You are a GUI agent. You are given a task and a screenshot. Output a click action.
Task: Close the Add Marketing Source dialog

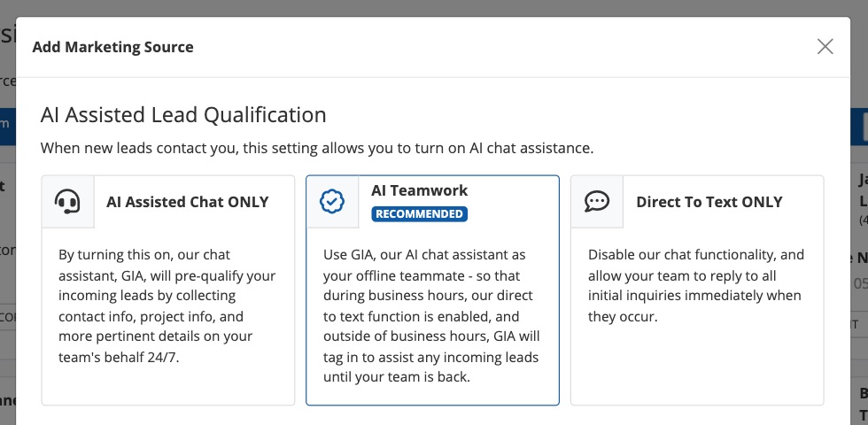pos(825,47)
